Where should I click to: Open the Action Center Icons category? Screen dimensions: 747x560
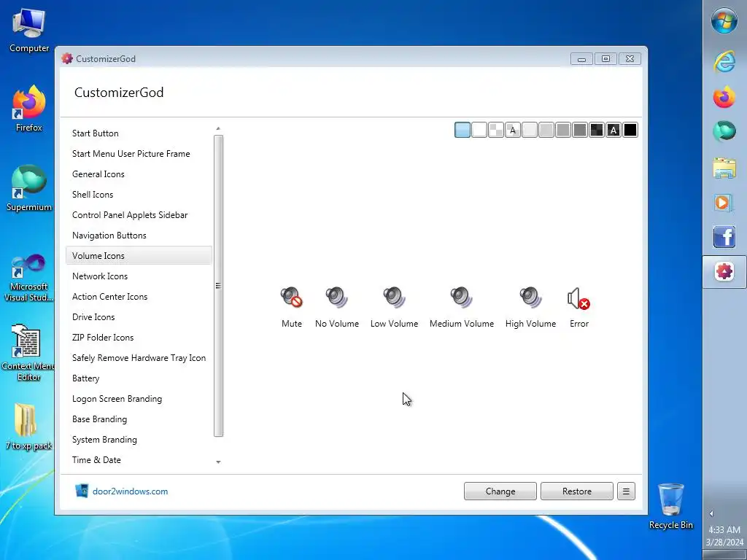[x=139, y=297]
